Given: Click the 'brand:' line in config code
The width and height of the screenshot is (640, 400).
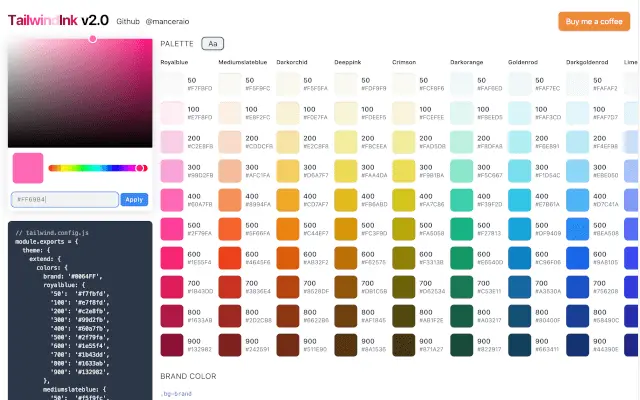Looking at the screenshot, I should click(x=73, y=276).
